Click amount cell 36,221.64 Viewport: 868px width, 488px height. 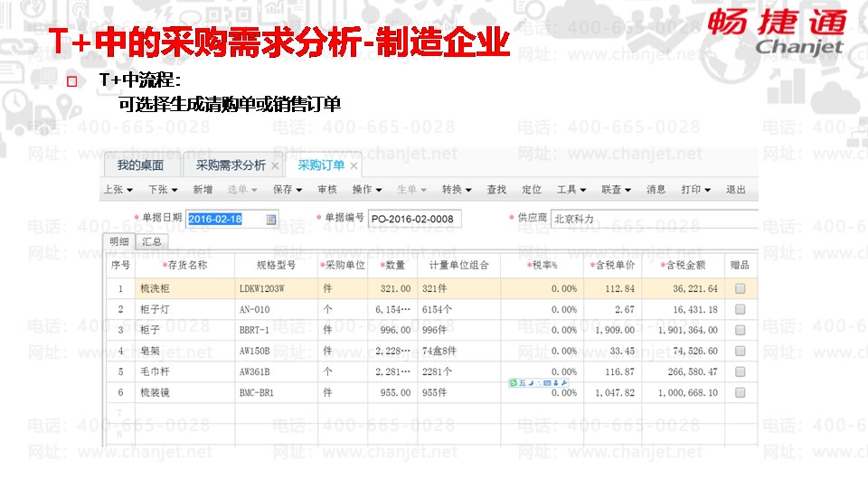click(x=684, y=288)
